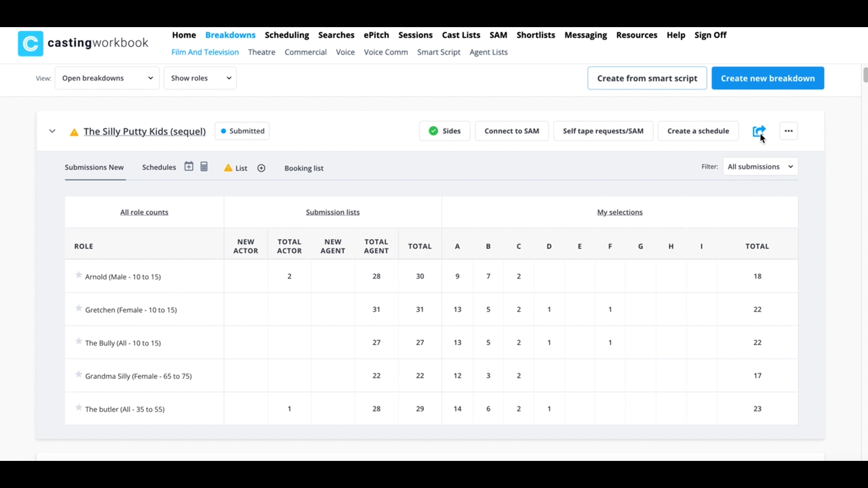This screenshot has width=868, height=488.
Task: Click the schedule calculator icon
Action: pos(204,167)
